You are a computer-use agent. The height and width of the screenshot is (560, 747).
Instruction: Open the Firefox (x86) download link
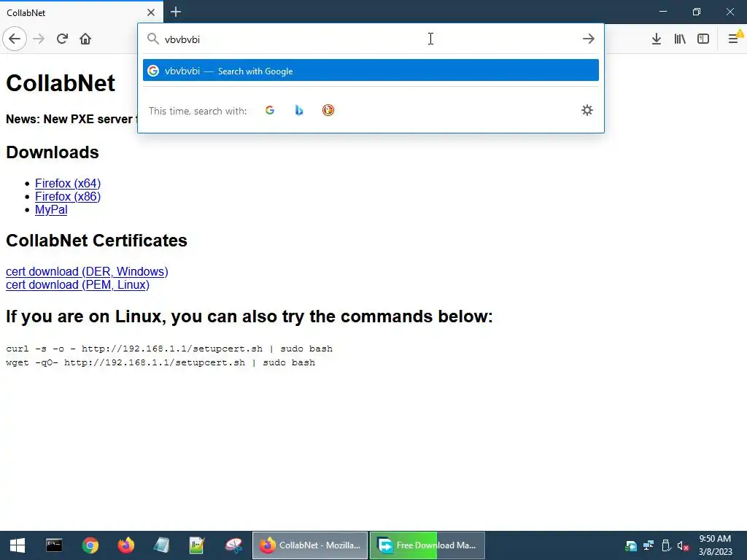click(68, 197)
